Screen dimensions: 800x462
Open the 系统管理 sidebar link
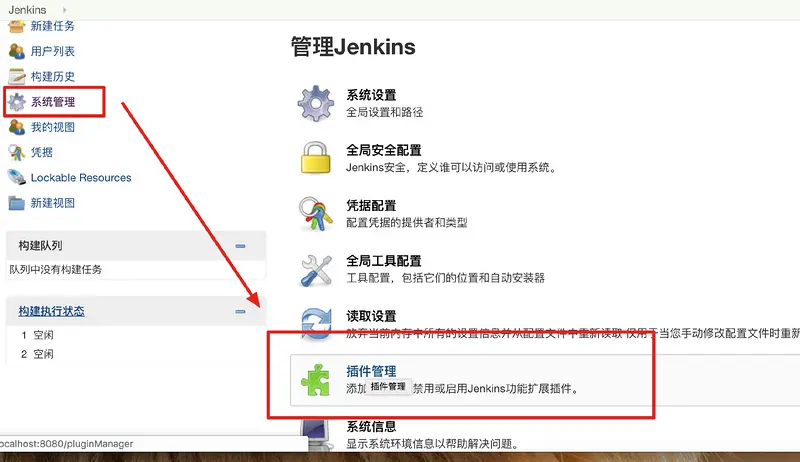tap(53, 102)
